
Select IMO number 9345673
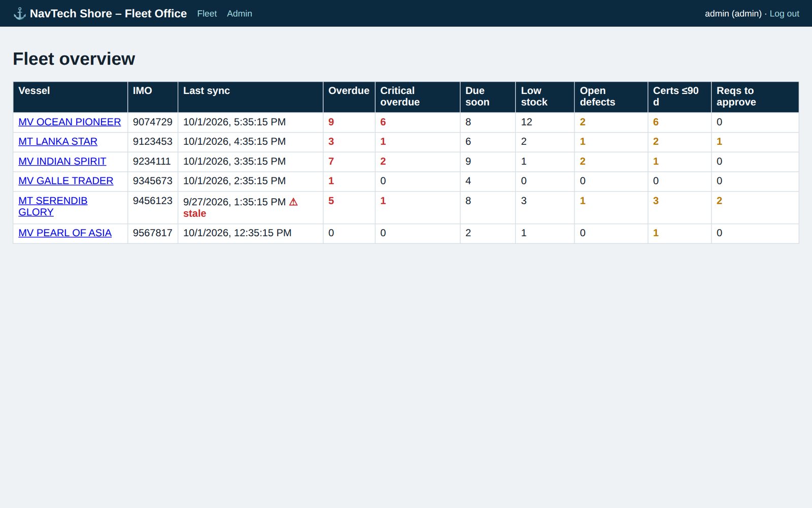click(x=153, y=181)
